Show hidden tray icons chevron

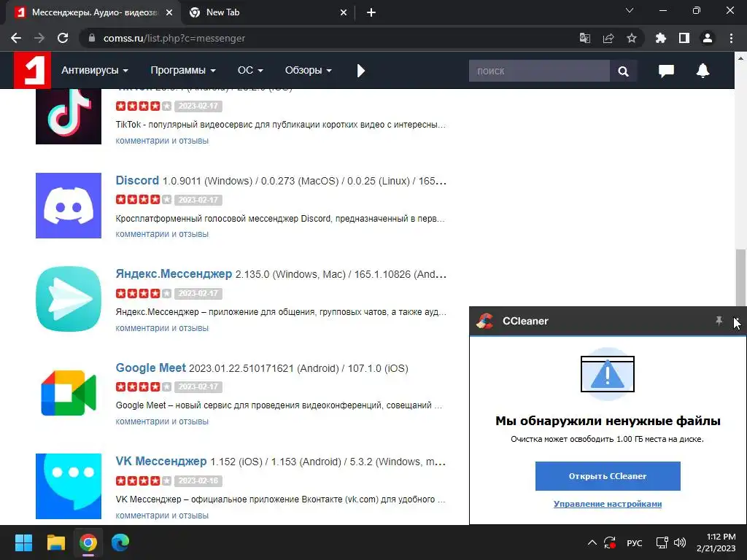tap(592, 542)
